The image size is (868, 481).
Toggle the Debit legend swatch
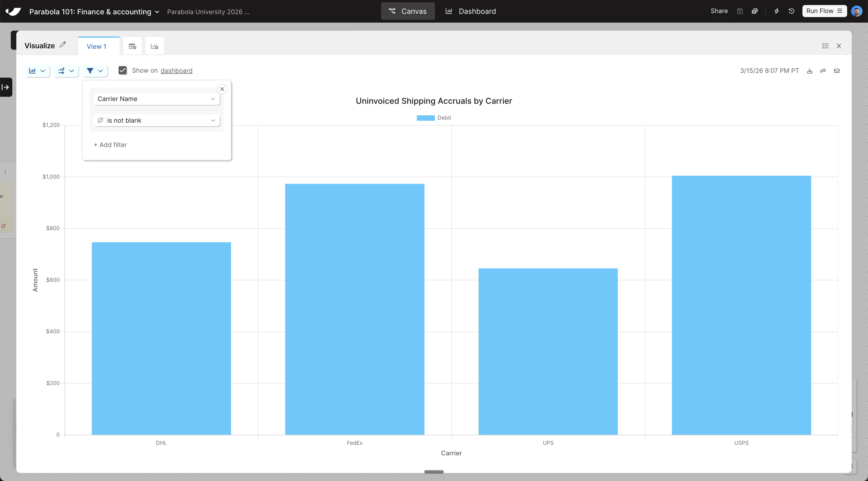pyautogui.click(x=425, y=118)
